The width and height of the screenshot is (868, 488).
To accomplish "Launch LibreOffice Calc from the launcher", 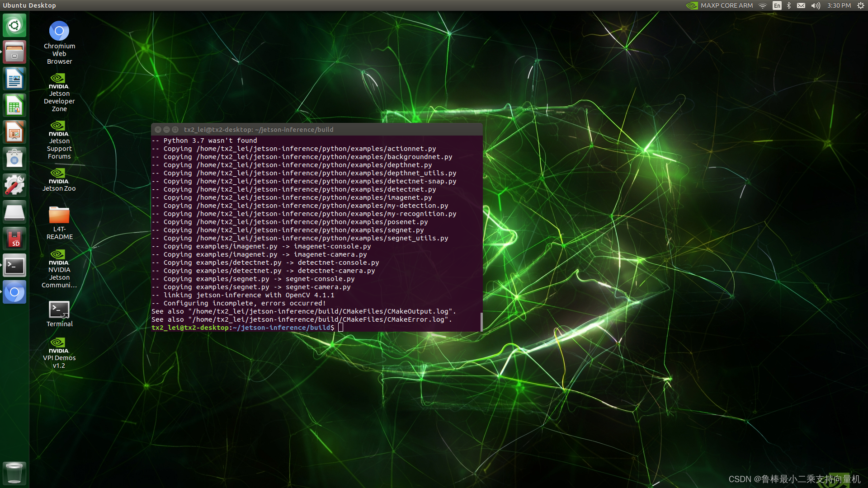I will tap(14, 106).
